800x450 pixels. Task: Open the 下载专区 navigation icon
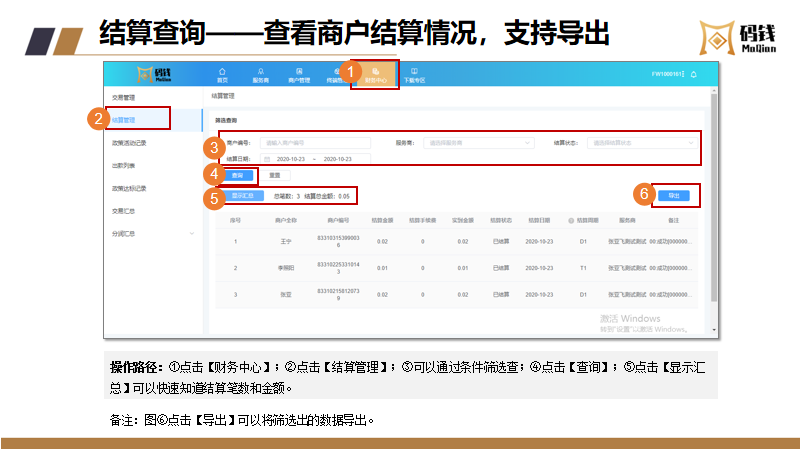(x=413, y=74)
